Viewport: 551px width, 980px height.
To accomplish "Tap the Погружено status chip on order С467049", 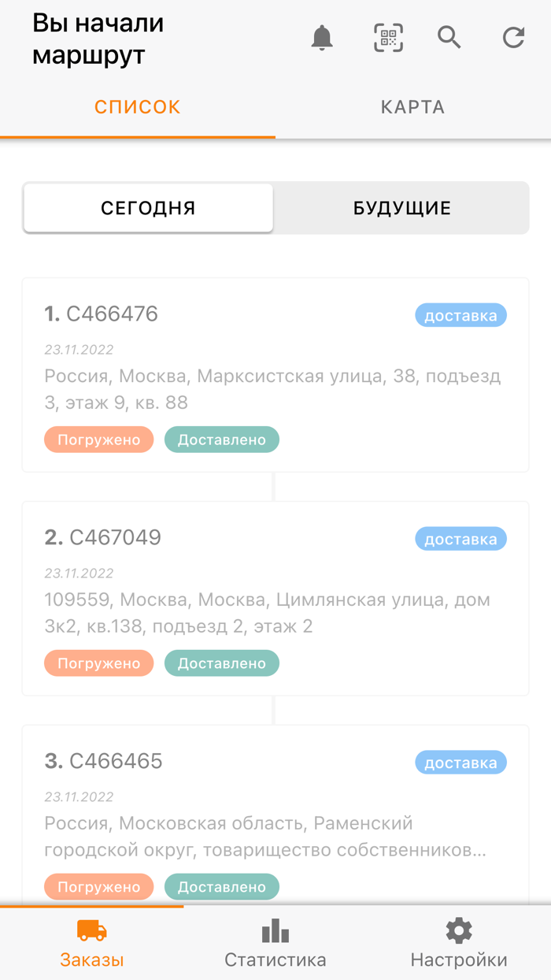I will pyautogui.click(x=98, y=663).
